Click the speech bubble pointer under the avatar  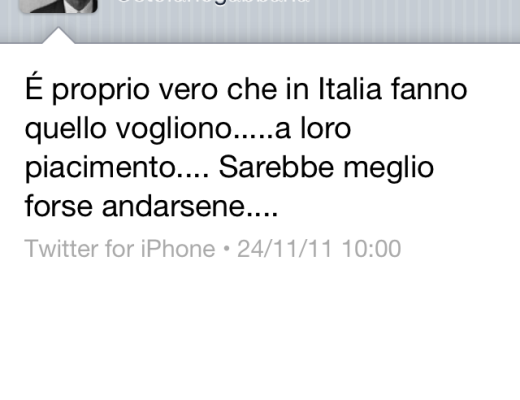pos(58,35)
